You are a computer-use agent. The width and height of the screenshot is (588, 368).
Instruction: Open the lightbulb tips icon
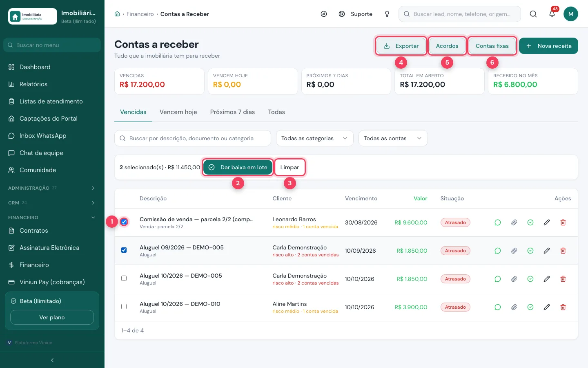[387, 14]
